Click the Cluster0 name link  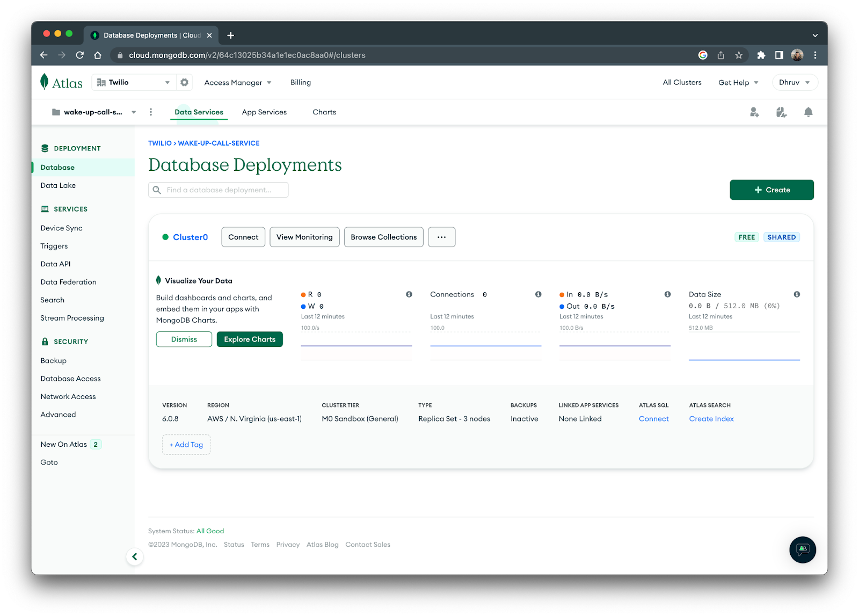[x=190, y=237]
